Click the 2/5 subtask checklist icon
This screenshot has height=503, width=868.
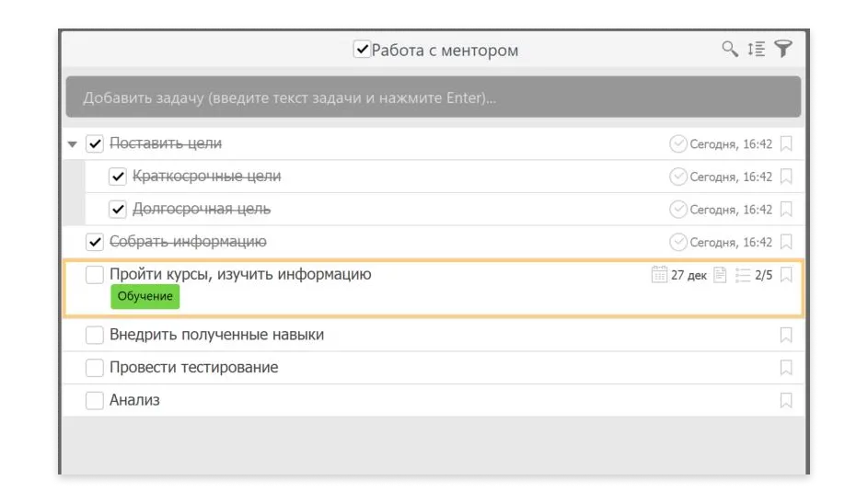[x=743, y=274]
